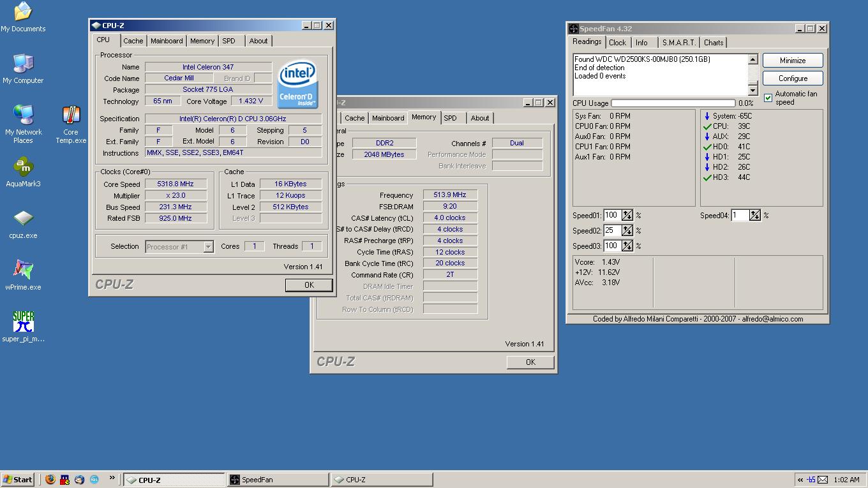Open the About tab in back CPU-Z window
The width and height of the screenshot is (868, 488).
point(480,118)
